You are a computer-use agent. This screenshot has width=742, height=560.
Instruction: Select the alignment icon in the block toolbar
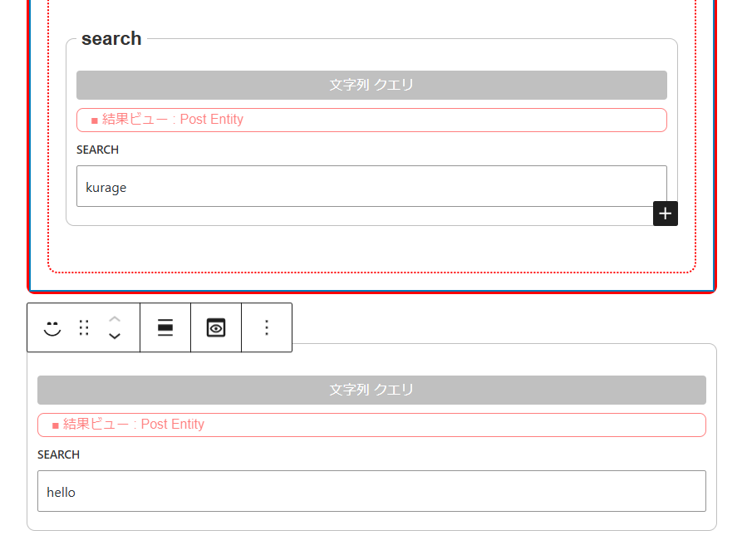point(165,327)
